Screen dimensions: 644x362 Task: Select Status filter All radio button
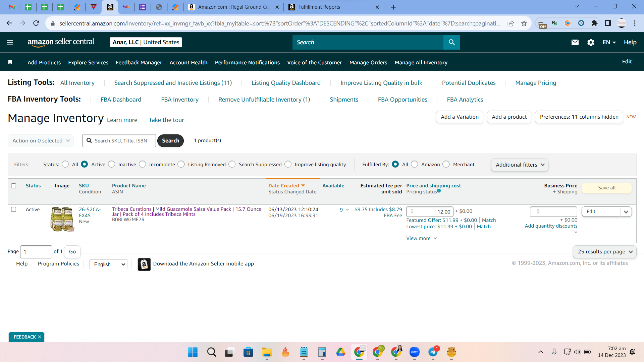(65, 164)
